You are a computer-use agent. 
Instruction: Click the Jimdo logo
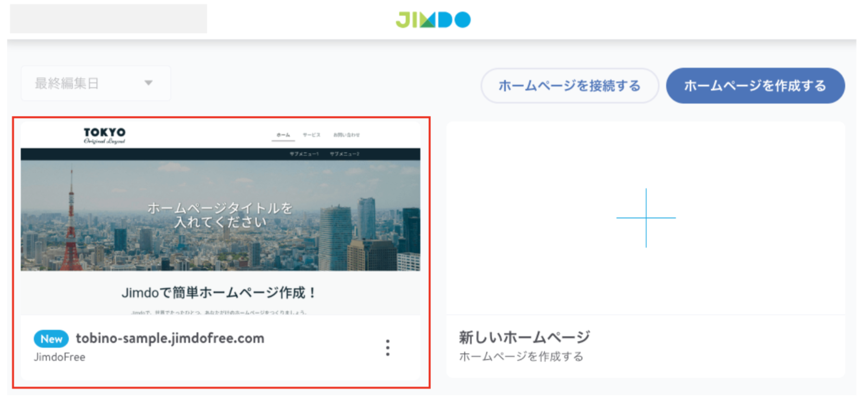pyautogui.click(x=433, y=20)
